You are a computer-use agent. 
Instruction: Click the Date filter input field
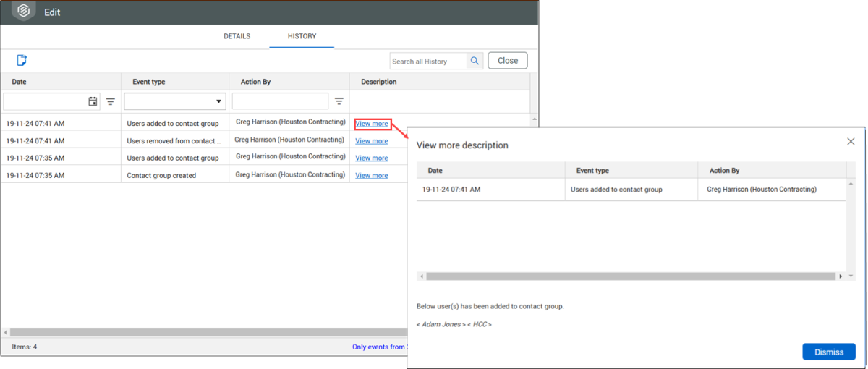pyautogui.click(x=45, y=101)
